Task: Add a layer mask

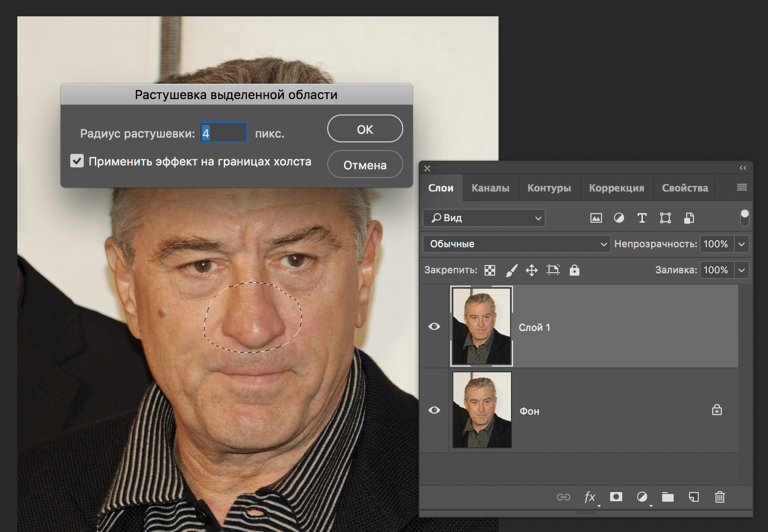Action: (x=616, y=497)
